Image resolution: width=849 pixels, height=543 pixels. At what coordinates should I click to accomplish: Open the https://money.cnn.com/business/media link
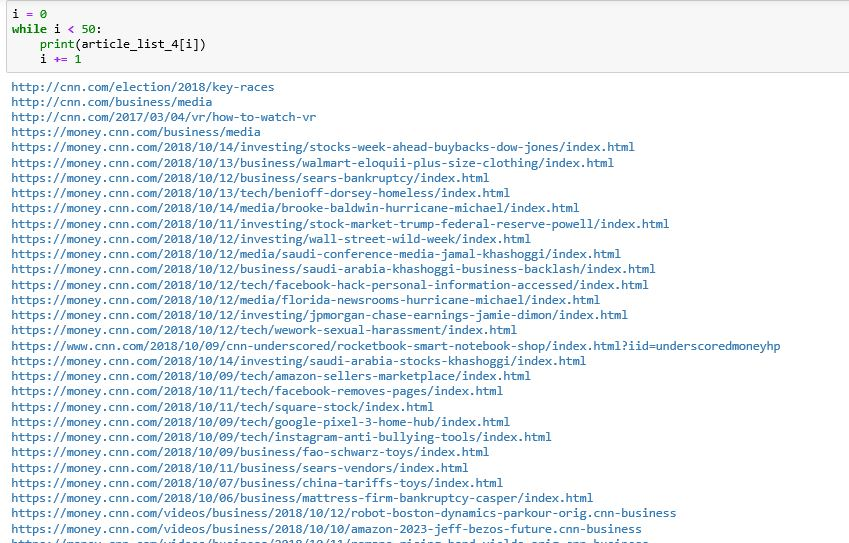136,132
